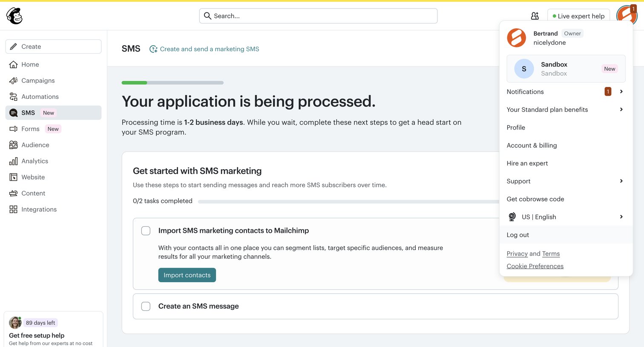Viewport: 644px width, 347px height.
Task: Click Bertrand's orange account logo in menu
Action: [x=517, y=38]
